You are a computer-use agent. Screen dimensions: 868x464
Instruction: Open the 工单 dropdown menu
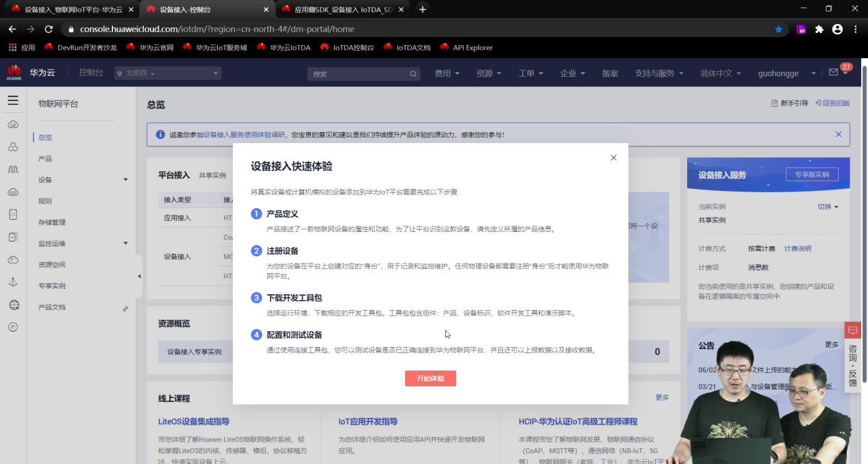531,73
